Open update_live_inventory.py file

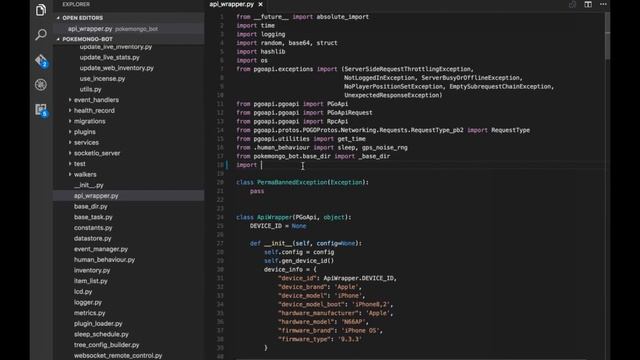point(116,47)
